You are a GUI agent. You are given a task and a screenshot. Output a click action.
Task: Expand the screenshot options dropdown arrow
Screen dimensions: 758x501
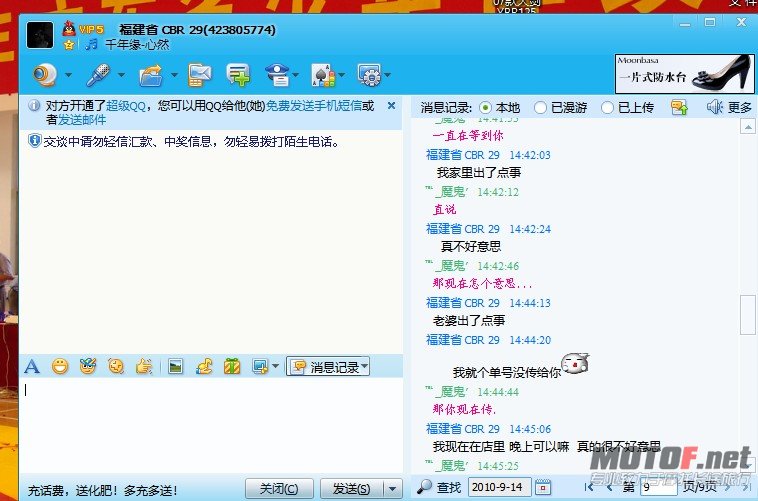tap(276, 367)
